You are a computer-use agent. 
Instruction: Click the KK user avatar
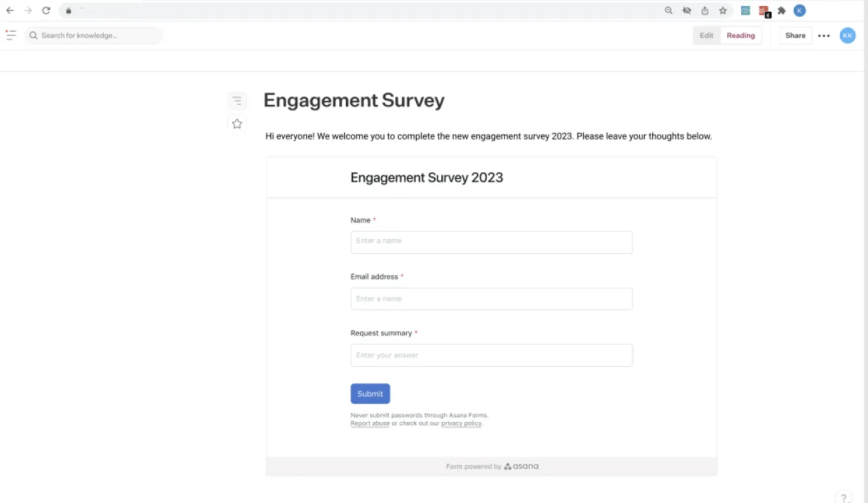[847, 35]
